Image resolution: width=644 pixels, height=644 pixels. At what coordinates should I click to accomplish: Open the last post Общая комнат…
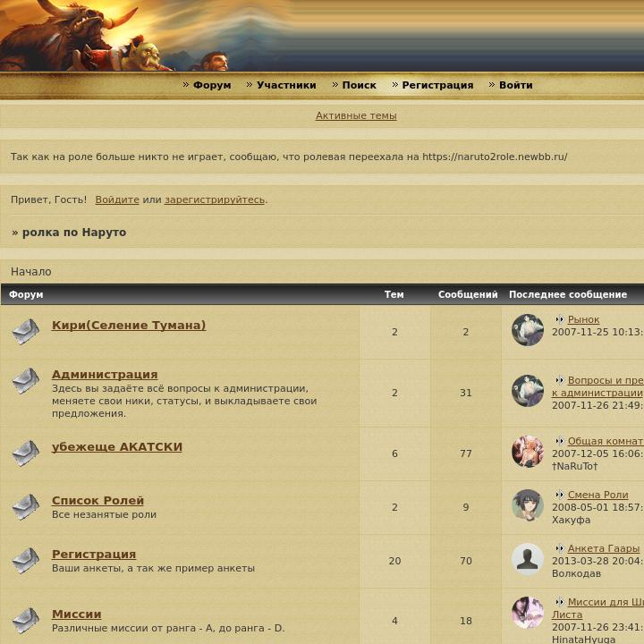click(x=606, y=441)
